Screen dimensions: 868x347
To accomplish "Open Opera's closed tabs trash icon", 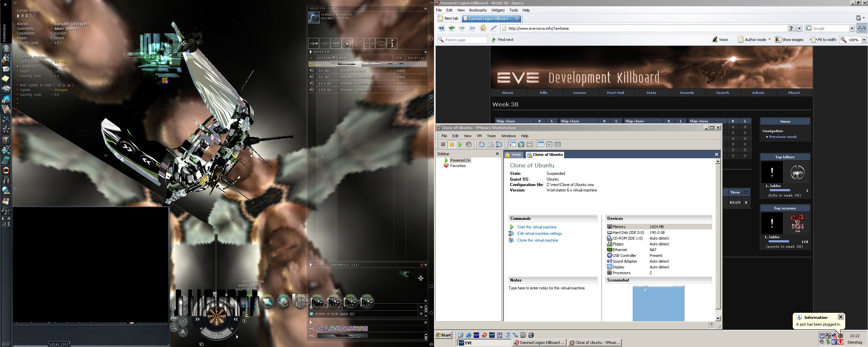I will [x=859, y=18].
